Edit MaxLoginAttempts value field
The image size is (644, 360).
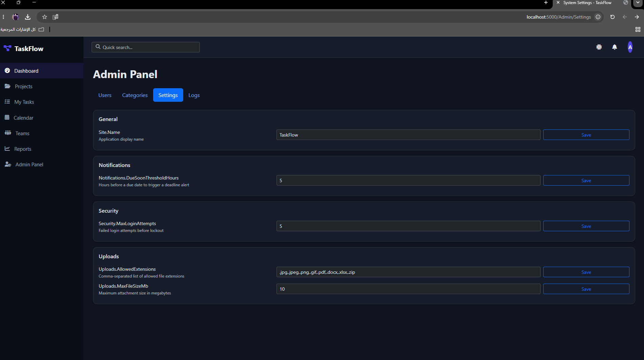(x=408, y=226)
